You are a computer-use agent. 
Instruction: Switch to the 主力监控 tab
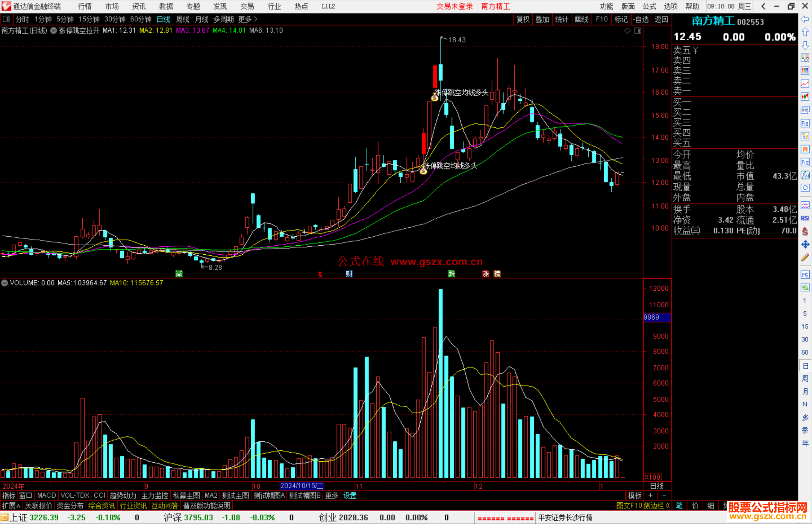pyautogui.click(x=155, y=495)
